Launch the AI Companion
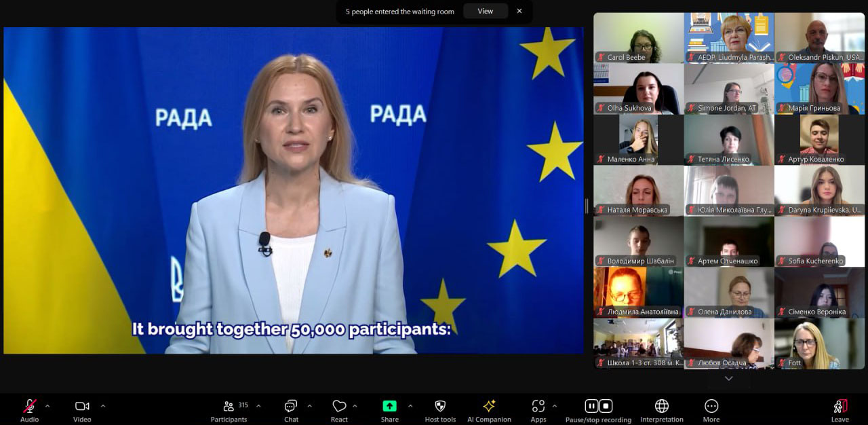 (489, 410)
